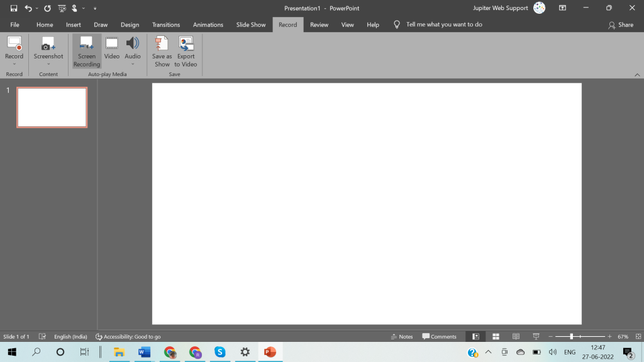644x362 pixels.
Task: Switch to Normal view
Action: [475, 337]
